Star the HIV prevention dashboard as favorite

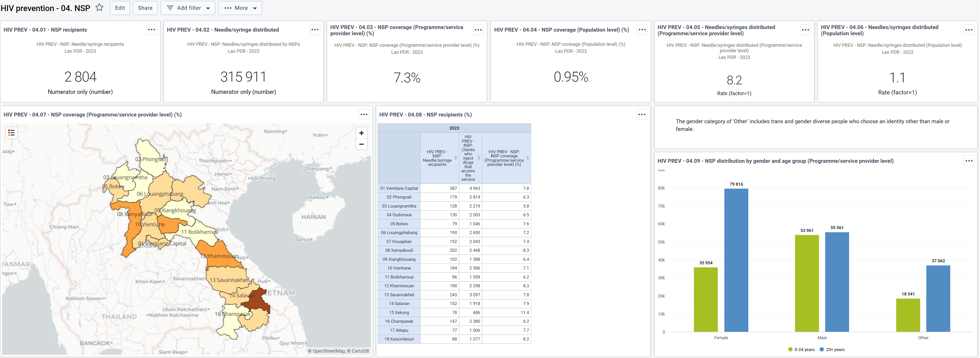pos(99,8)
